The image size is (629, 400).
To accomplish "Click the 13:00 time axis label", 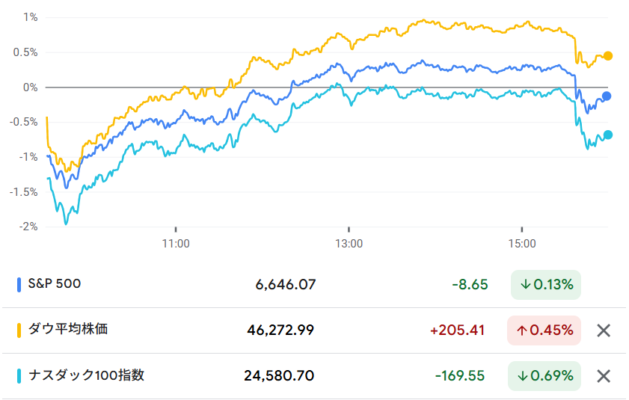I will coord(349,242).
